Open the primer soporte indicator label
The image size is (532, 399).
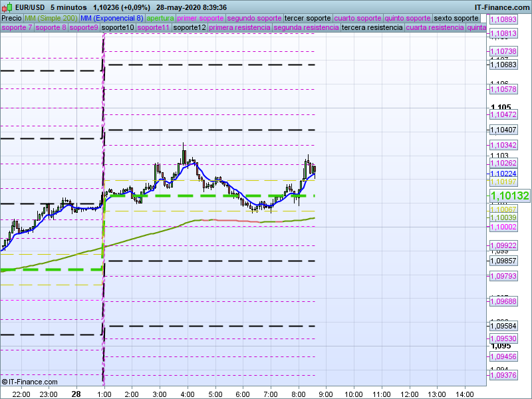pyautogui.click(x=201, y=18)
